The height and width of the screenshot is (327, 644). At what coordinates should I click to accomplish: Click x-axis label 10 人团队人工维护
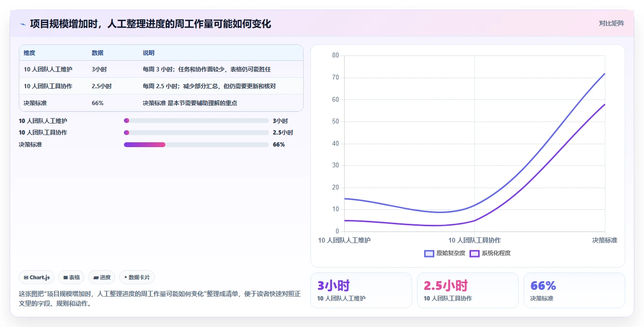344,240
